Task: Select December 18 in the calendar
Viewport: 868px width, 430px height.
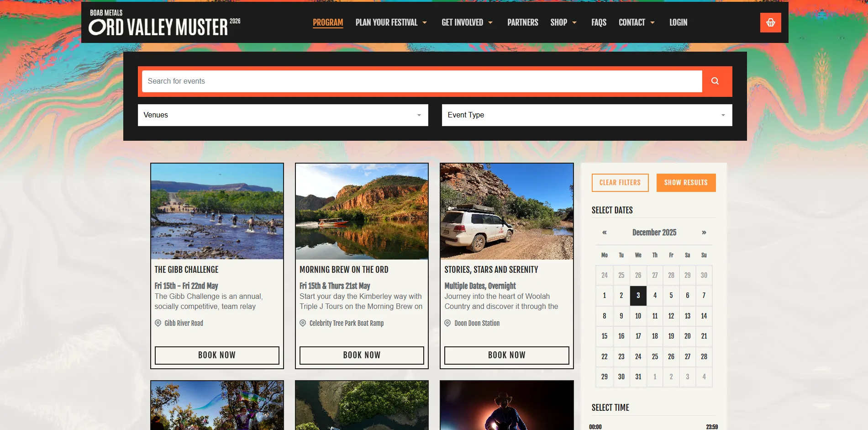Action: 655,336
